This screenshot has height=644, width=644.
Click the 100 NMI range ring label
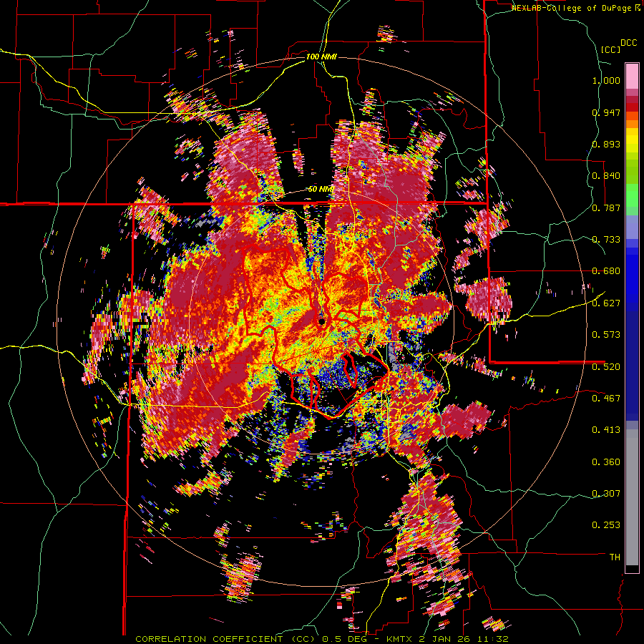coord(321,57)
